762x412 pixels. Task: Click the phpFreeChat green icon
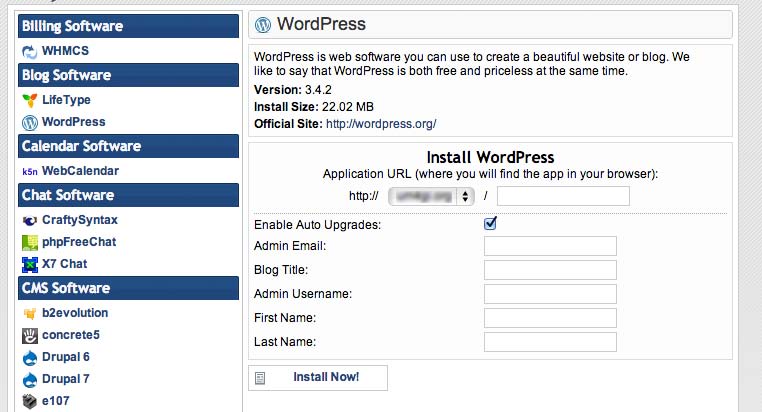click(30, 242)
